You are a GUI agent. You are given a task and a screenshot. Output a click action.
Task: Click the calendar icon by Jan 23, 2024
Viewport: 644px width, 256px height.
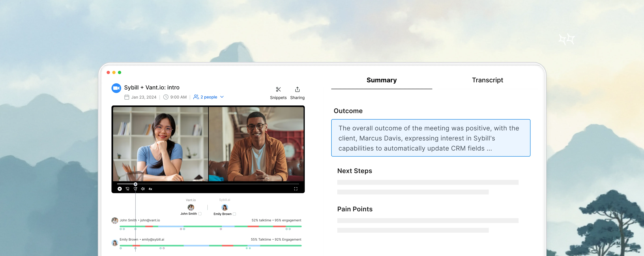127,97
